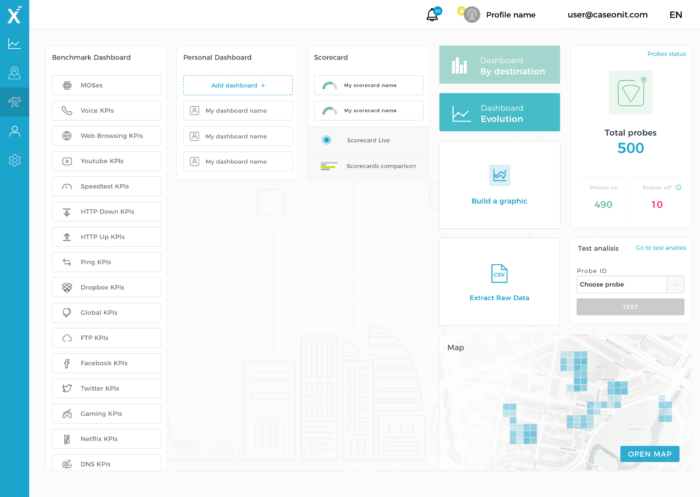The height and width of the screenshot is (497, 700).
Task: Click the Build a graphic chart icon
Action: pyautogui.click(x=499, y=175)
